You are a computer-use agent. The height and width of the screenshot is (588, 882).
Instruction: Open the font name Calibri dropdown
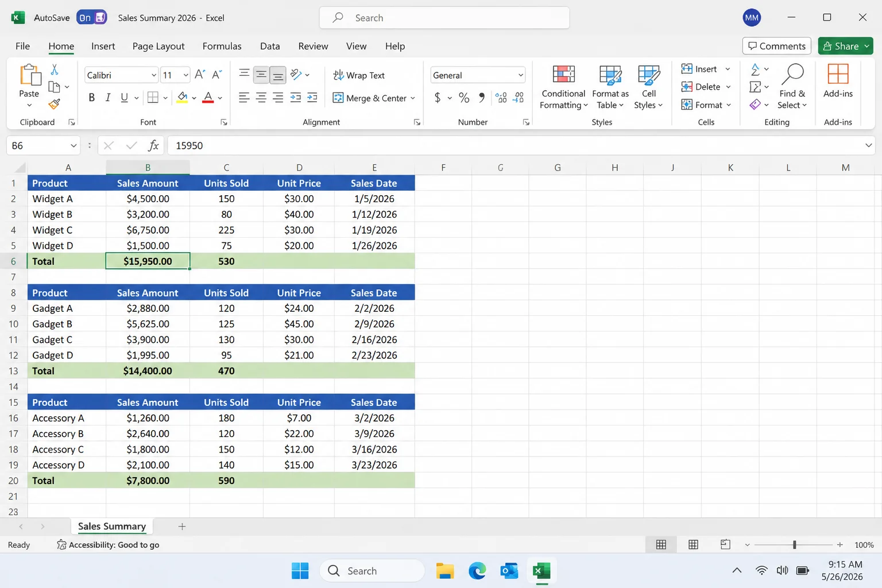pos(153,75)
